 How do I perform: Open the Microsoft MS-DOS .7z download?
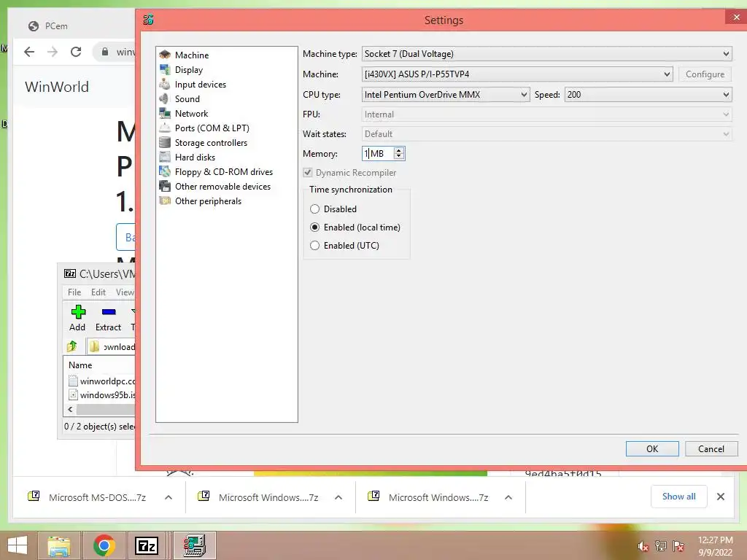pyautogui.click(x=97, y=497)
